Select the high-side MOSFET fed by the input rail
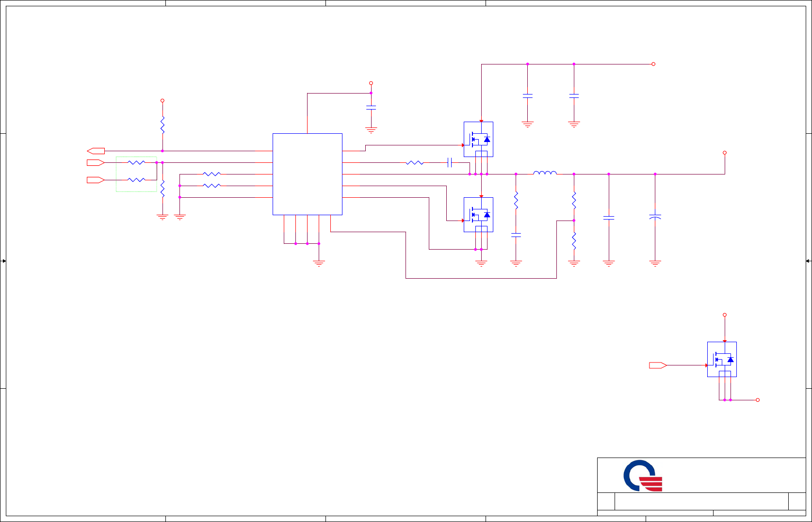The width and height of the screenshot is (812, 522). point(478,139)
